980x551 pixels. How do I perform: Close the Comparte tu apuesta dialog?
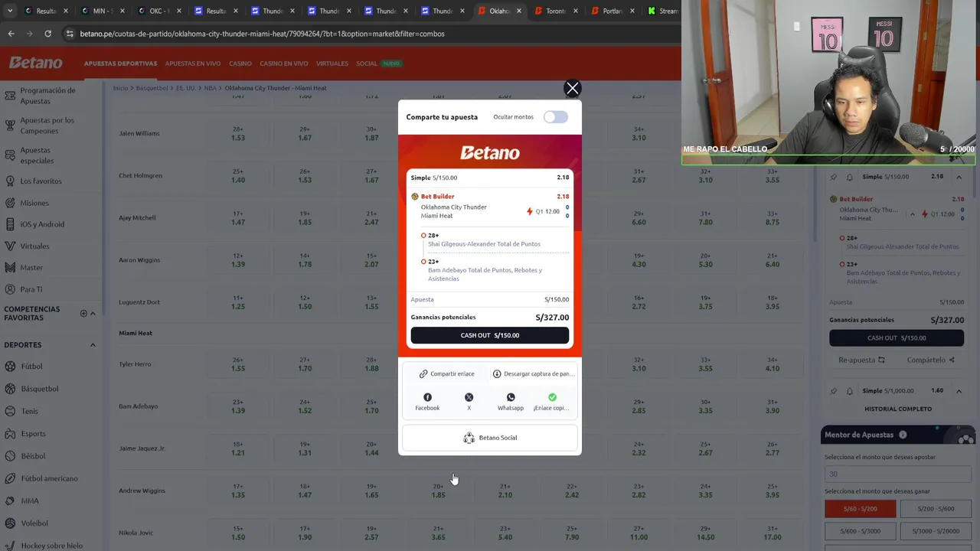click(572, 88)
